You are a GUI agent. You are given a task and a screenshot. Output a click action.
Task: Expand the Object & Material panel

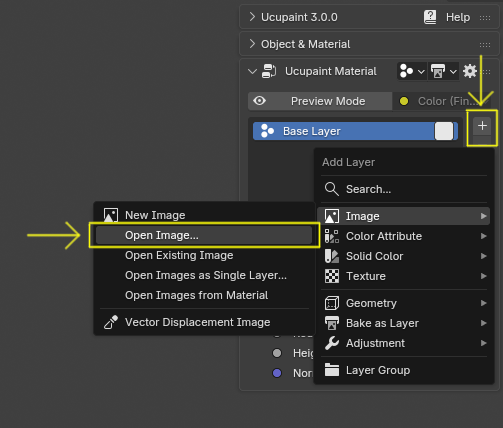(252, 44)
